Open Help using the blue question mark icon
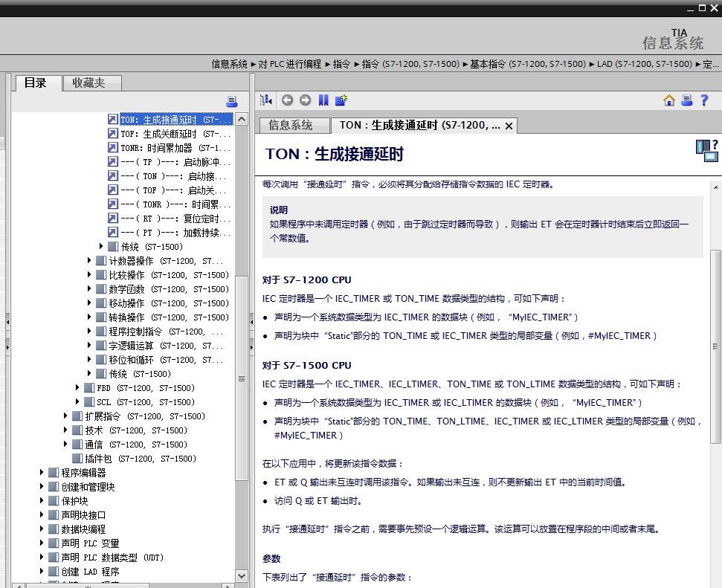The image size is (722, 588). (x=704, y=100)
